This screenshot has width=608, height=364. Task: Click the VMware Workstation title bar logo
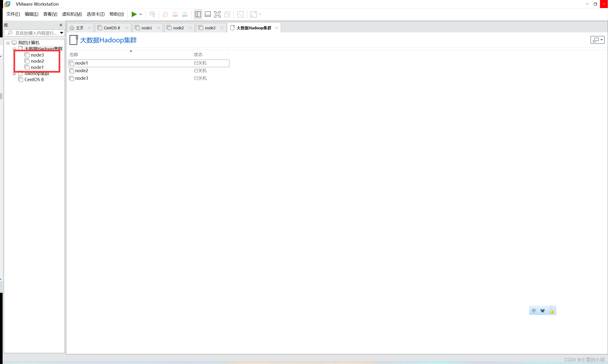pyautogui.click(x=7, y=4)
